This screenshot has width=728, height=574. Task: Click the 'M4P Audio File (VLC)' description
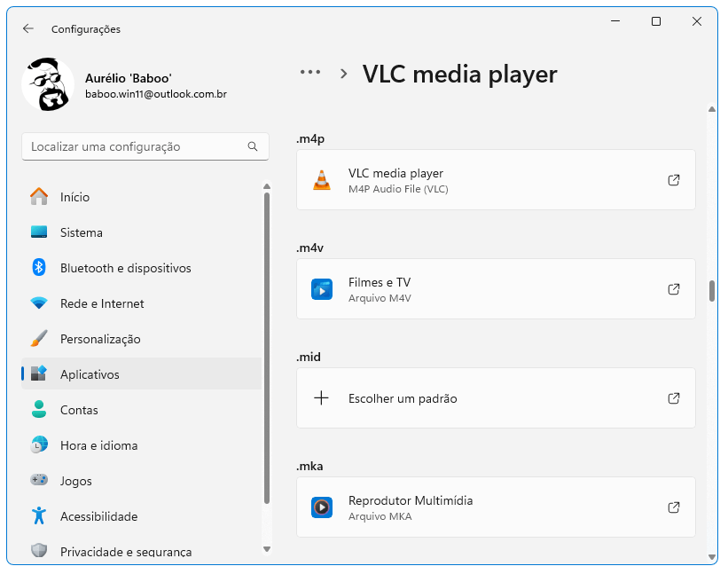(398, 189)
